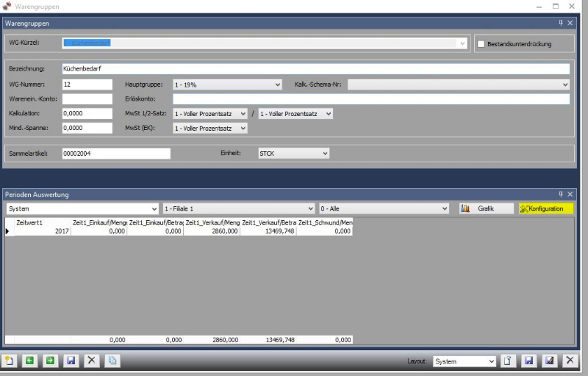Viewport: 588px width, 376px height.
Task: Open the MwSt (EK) dropdown
Action: tap(209, 128)
